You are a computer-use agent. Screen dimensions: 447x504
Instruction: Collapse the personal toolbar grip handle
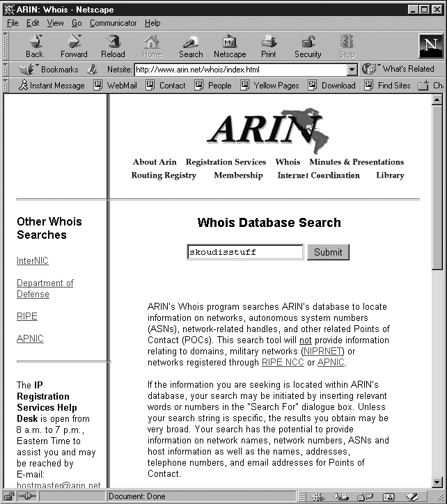click(6, 85)
